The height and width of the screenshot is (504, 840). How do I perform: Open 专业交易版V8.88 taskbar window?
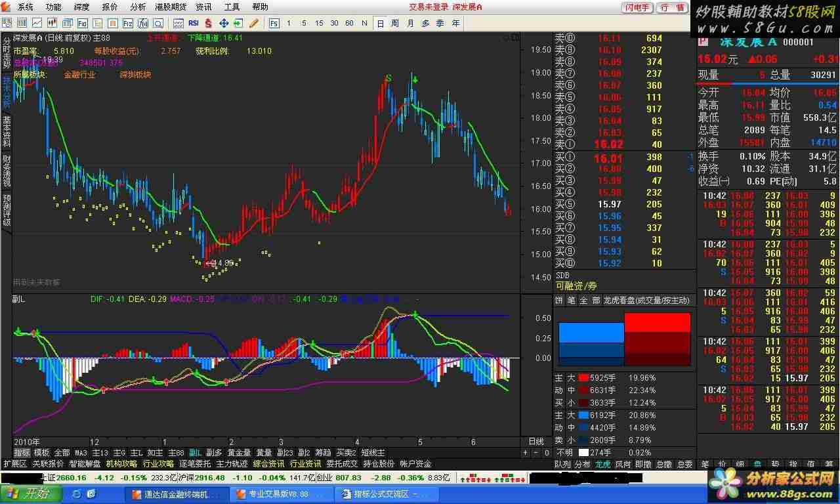click(x=283, y=494)
